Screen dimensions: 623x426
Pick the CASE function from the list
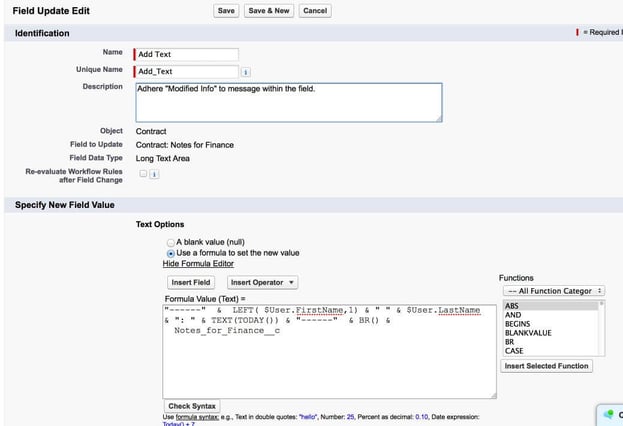[x=514, y=350]
